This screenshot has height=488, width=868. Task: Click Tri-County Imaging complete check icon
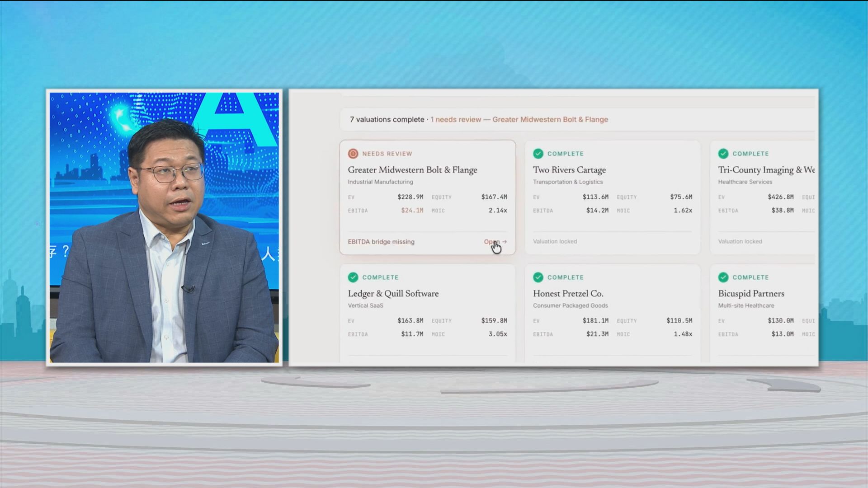click(723, 154)
